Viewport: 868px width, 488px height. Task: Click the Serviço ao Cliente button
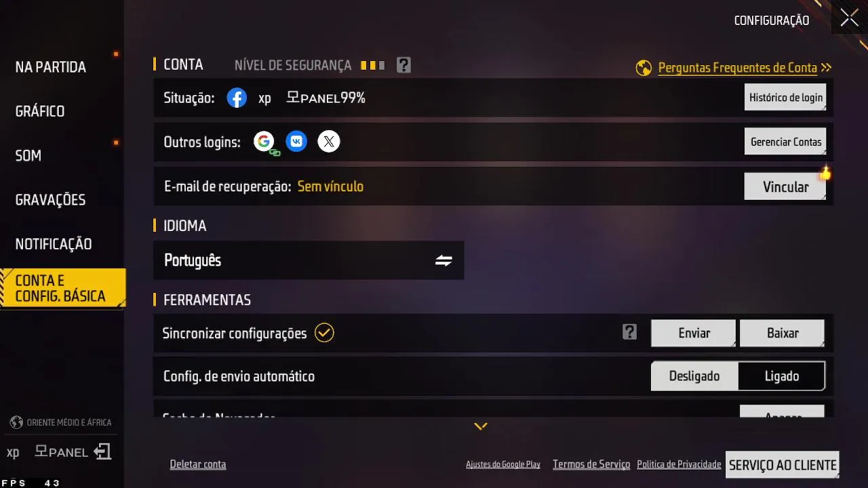[x=783, y=465]
